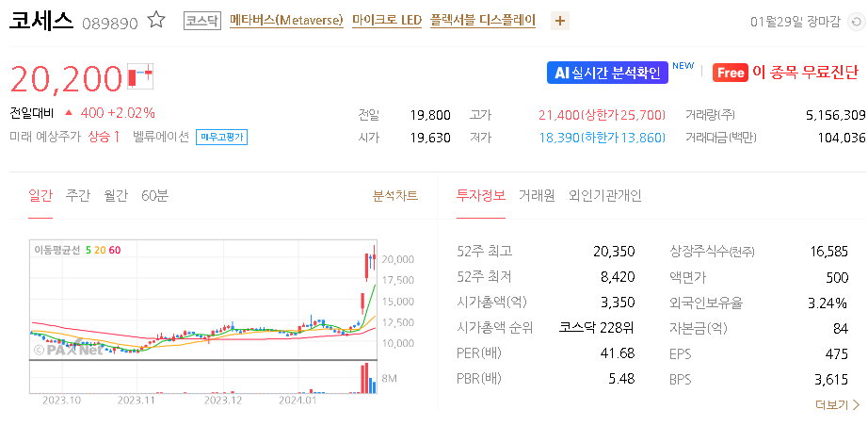
Task: Select the 거래원 tab
Action: click(537, 195)
